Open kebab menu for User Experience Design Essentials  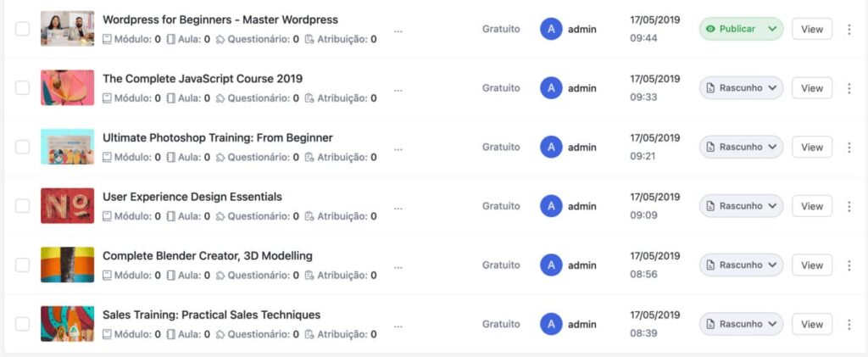[849, 206]
